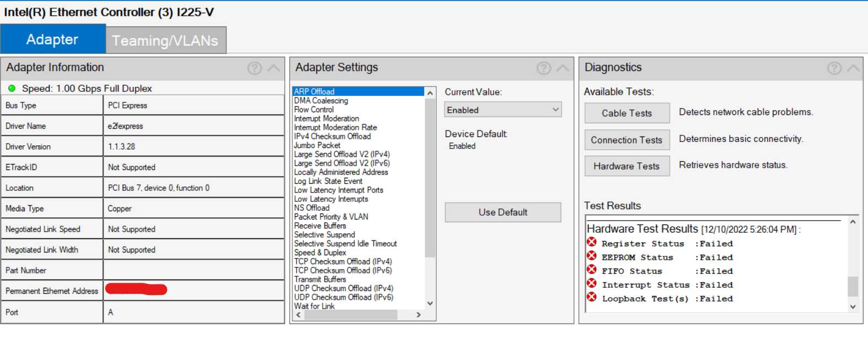The image size is (868, 351).
Task: Click red error icon beside EEPROM Status
Action: click(x=592, y=256)
